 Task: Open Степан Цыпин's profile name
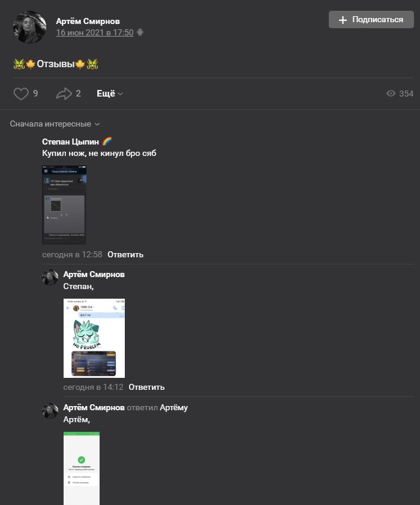(x=71, y=142)
